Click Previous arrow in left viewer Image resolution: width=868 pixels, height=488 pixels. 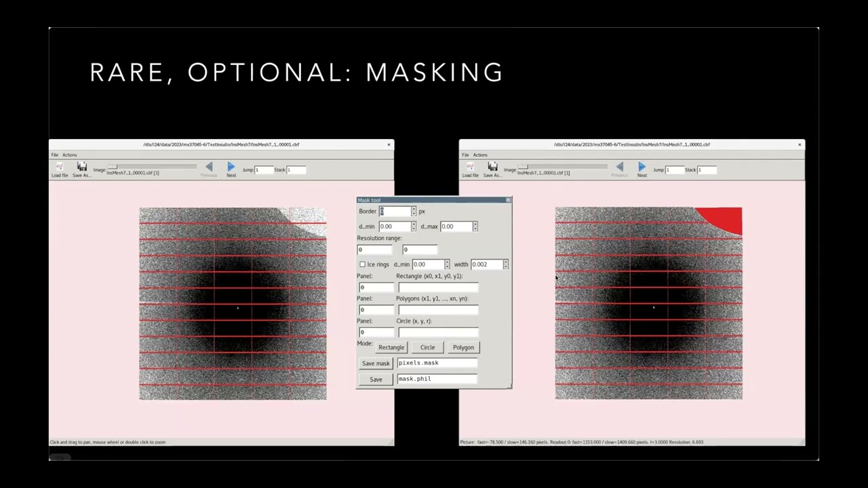[209, 167]
